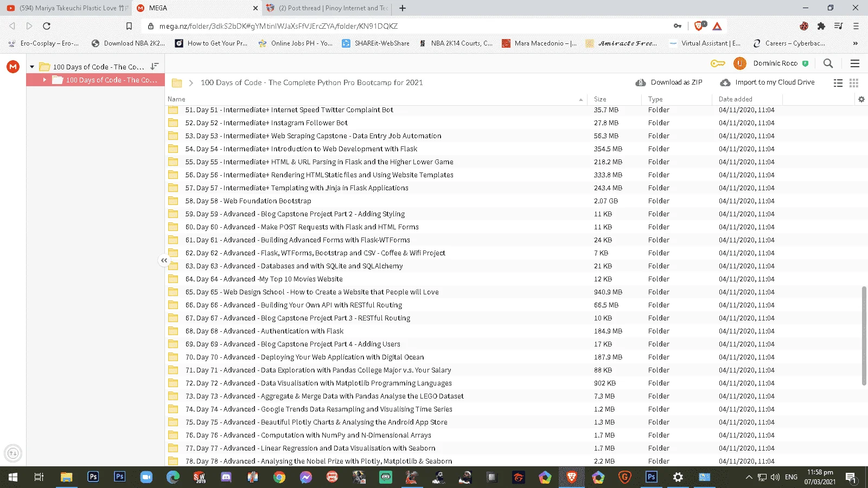
Task: Click the red MEGA logo icon
Action: 13,67
